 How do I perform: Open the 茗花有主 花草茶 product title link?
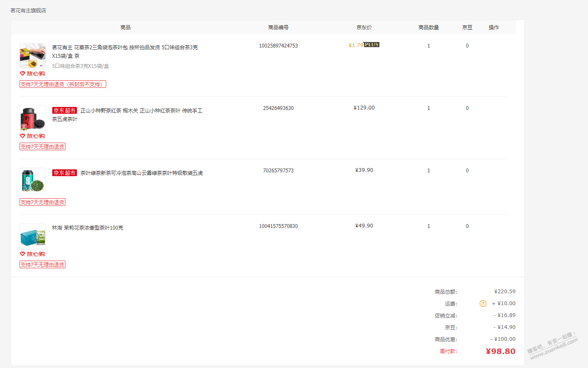pos(125,51)
